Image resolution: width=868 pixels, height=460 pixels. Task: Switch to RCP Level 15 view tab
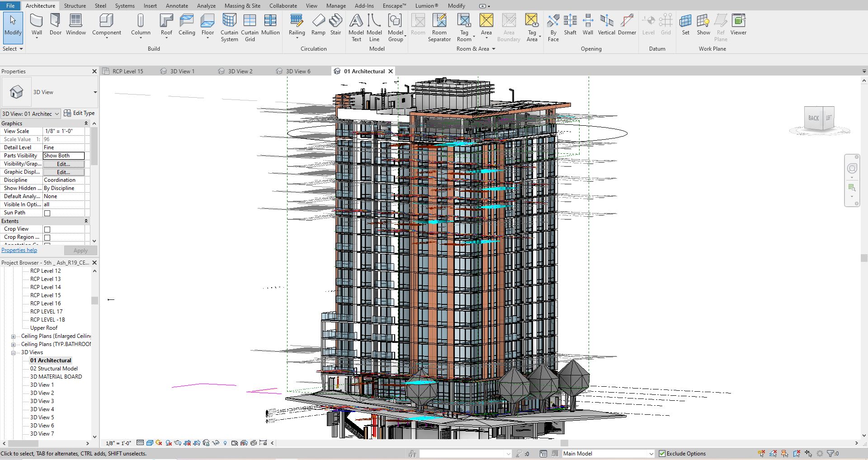click(127, 71)
